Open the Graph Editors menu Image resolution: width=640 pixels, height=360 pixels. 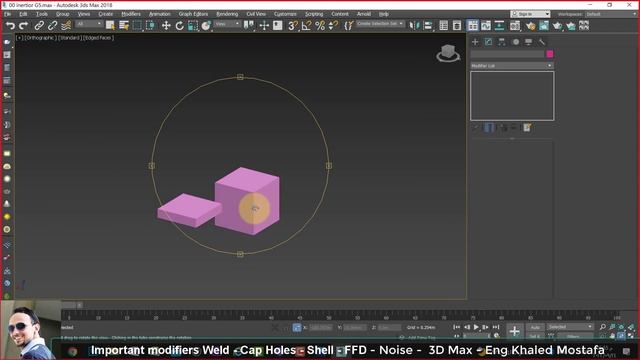(x=193, y=14)
